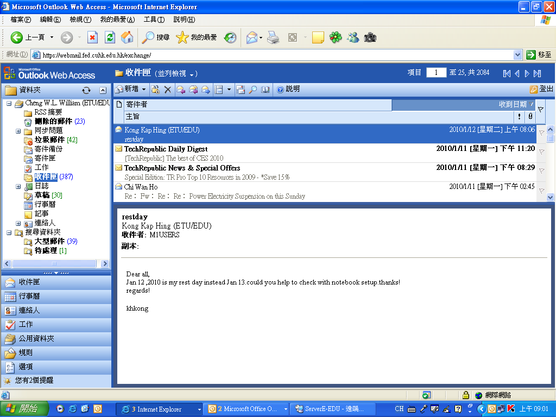556x417 pixels.
Task: Collapse the 資料夾 pane with up arrow
Action: (102, 90)
